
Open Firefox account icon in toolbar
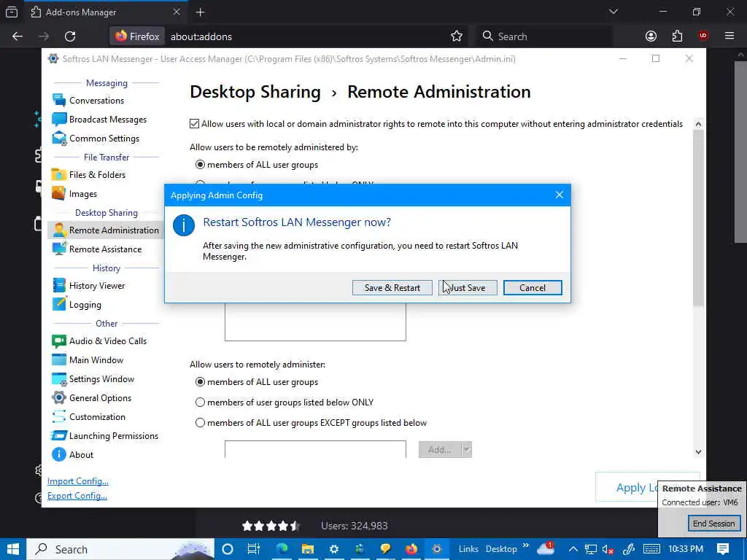click(x=651, y=36)
